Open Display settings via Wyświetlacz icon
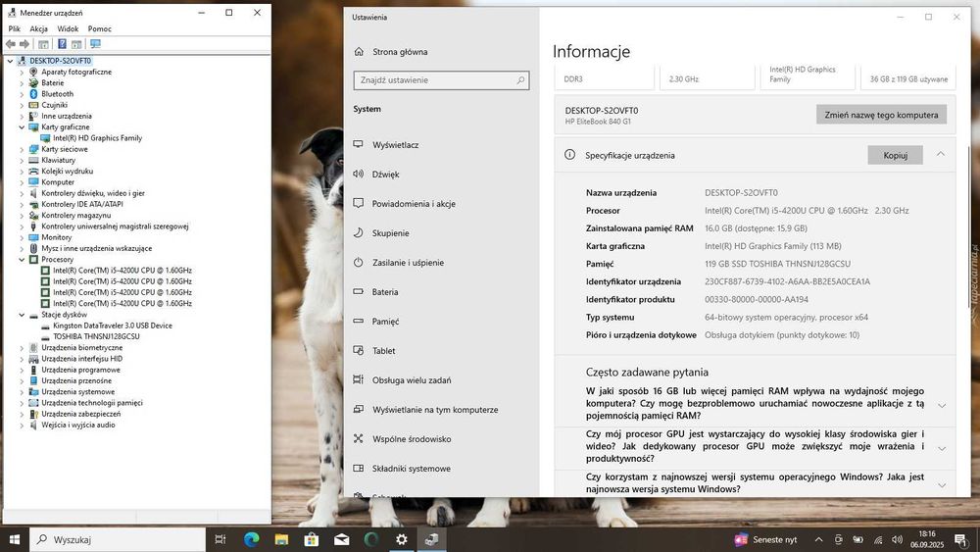 pos(358,144)
